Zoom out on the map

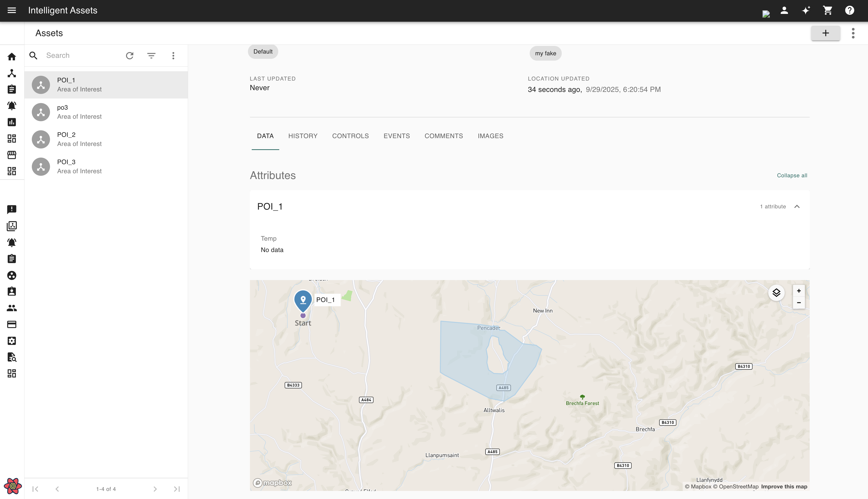799,303
